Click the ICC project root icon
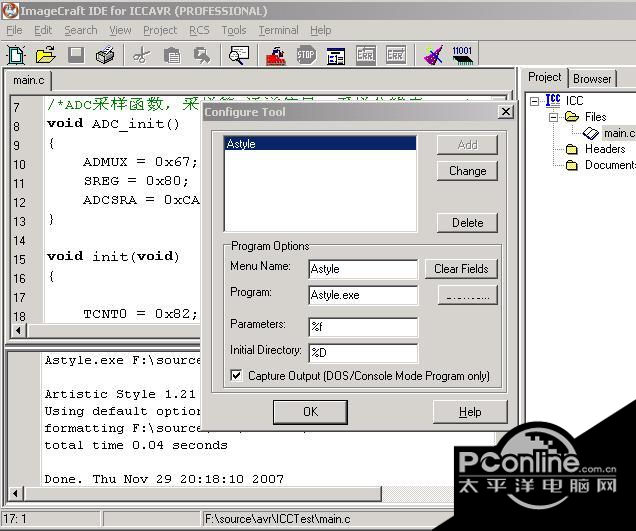This screenshot has width=636, height=531. pos(553,100)
